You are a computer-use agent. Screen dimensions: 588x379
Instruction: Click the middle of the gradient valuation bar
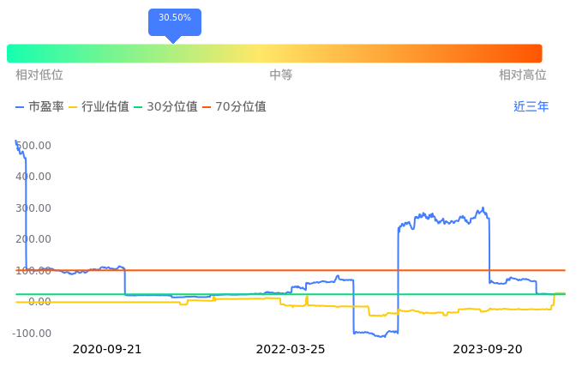[274, 53]
